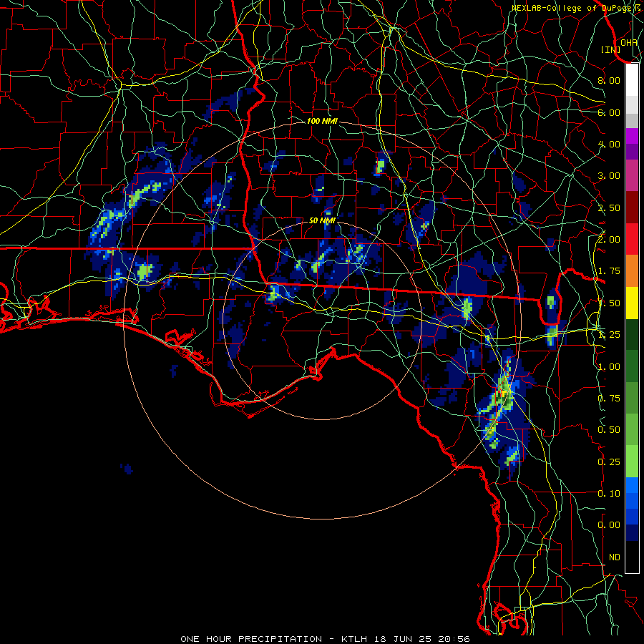Click the "0.25" legend value
Image resolution: width=644 pixels, height=644 pixels.
click(609, 462)
